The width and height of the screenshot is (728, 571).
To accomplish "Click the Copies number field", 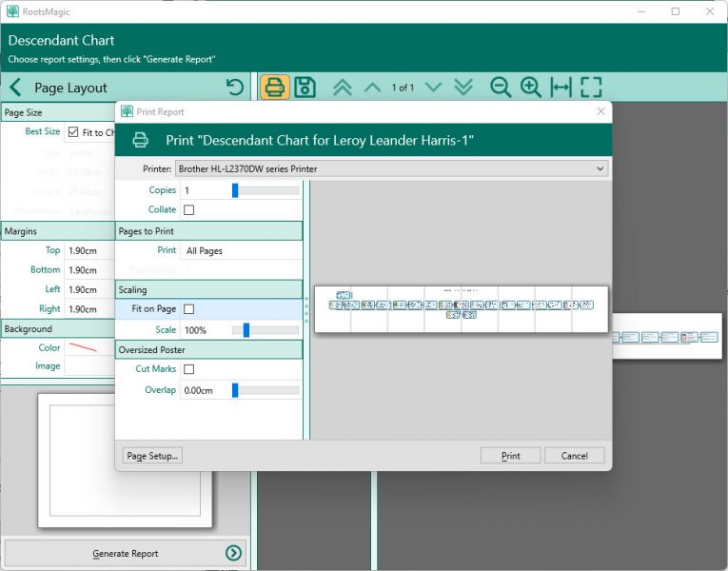I will (x=205, y=190).
